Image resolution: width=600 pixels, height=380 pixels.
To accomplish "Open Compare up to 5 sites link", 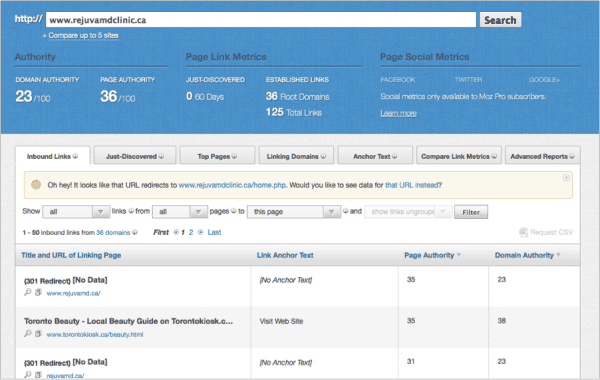I will (x=83, y=36).
